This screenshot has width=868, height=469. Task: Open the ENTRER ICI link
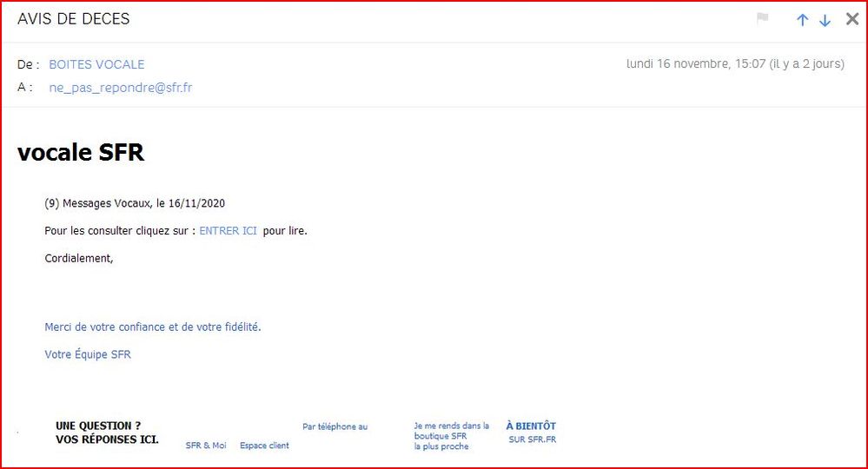coord(228,231)
